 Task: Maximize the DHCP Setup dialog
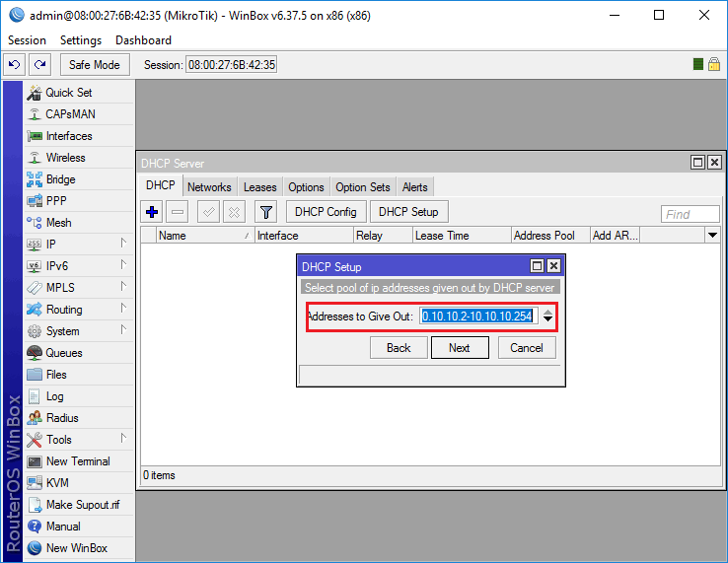[x=537, y=266]
